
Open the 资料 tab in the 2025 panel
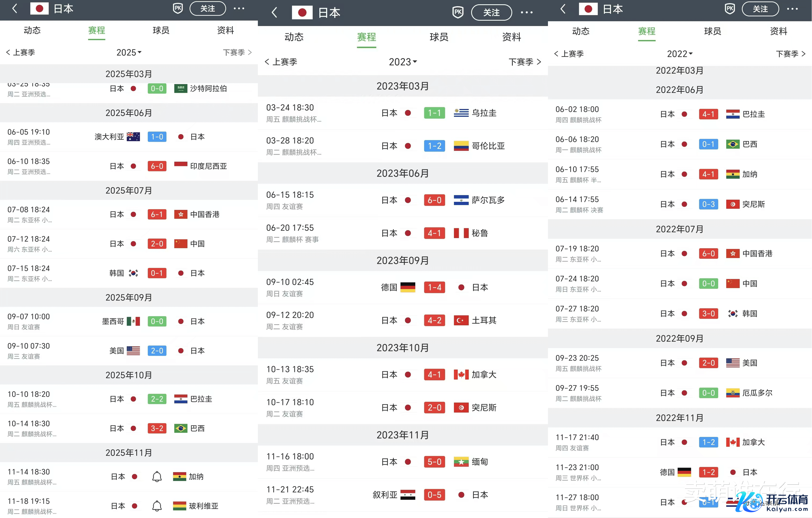(x=225, y=30)
